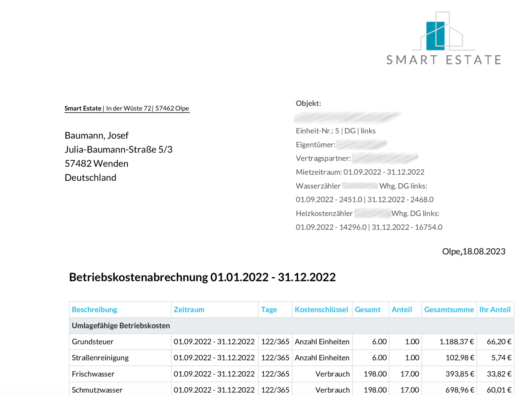
Task: Select the 'Umlagefähige Betriebskosten' section row
Action: [291, 326]
